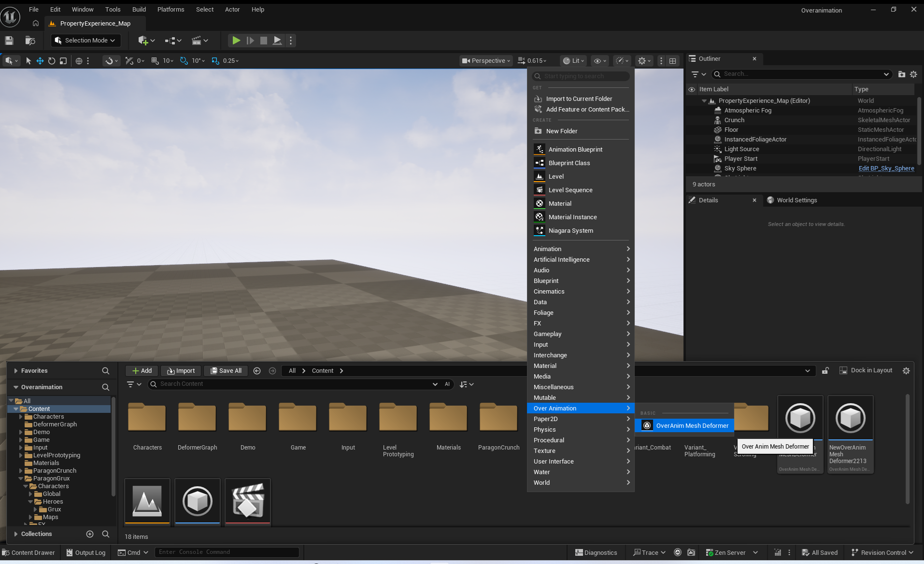924x564 pixels.
Task: Create a Niagara System asset
Action: (581, 231)
